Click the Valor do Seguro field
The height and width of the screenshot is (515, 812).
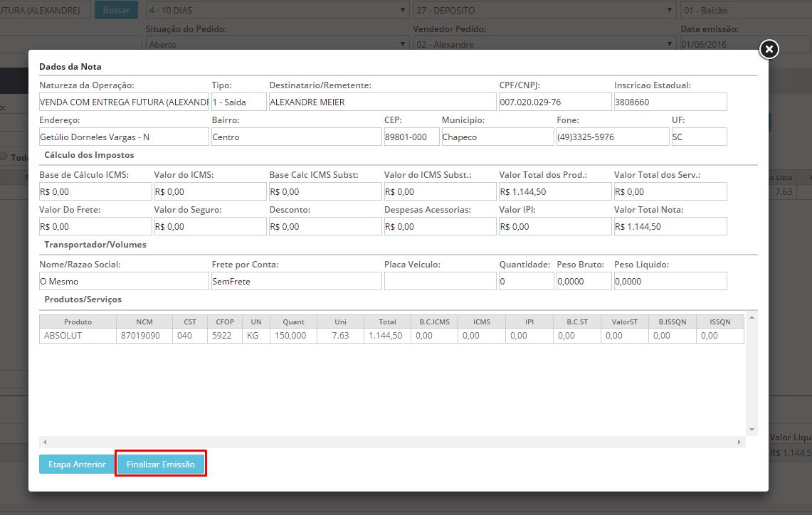(x=210, y=226)
